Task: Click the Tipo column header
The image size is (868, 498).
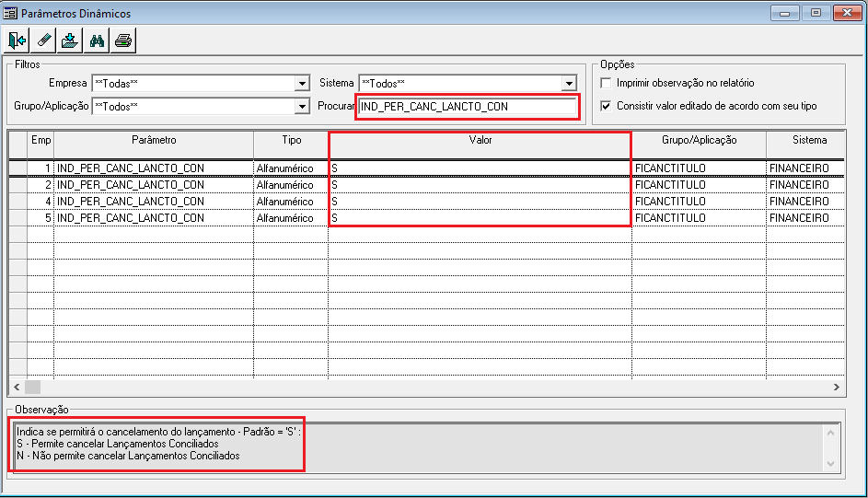Action: [x=291, y=145]
